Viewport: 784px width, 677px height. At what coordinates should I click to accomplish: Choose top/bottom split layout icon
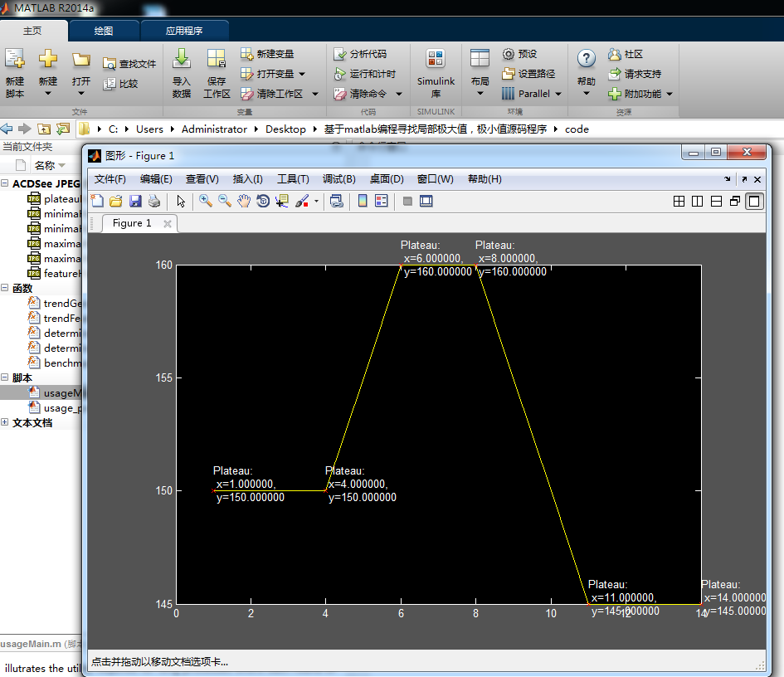point(716,201)
